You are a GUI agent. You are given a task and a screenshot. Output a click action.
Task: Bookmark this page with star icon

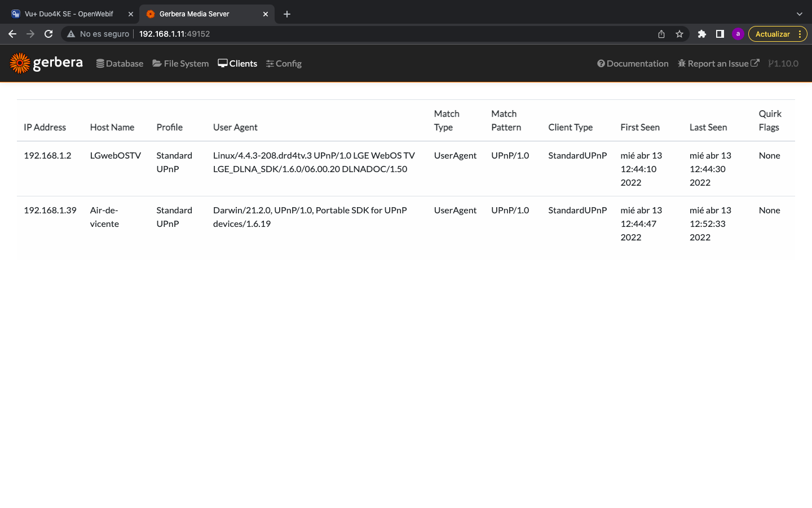[679, 34]
